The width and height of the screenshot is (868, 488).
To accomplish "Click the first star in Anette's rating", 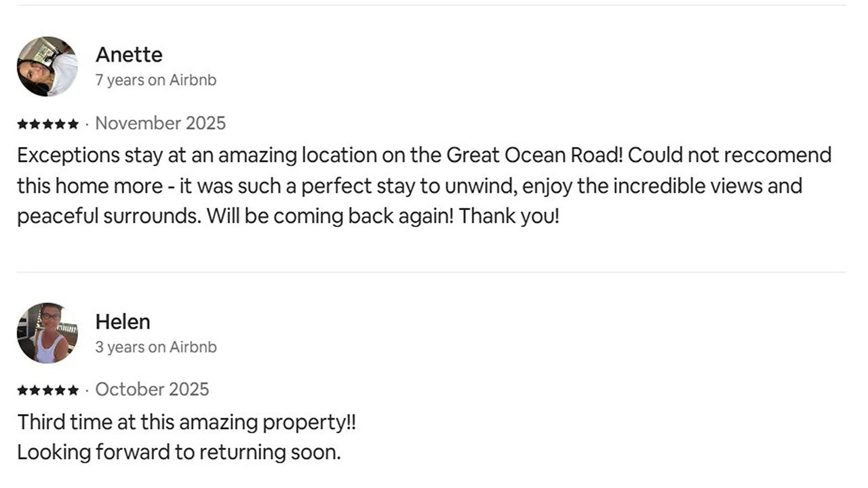I will [22, 124].
